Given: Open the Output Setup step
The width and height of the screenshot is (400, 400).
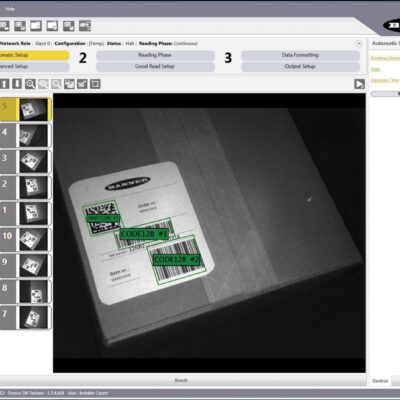Looking at the screenshot, I should 300,66.
